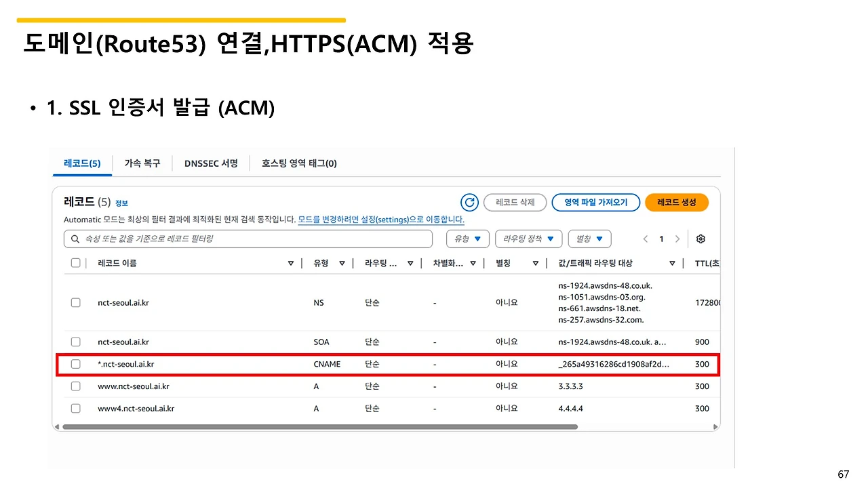This screenshot has height=488, width=868.
Task: Click the 레코드 생성 button
Action: 677,202
